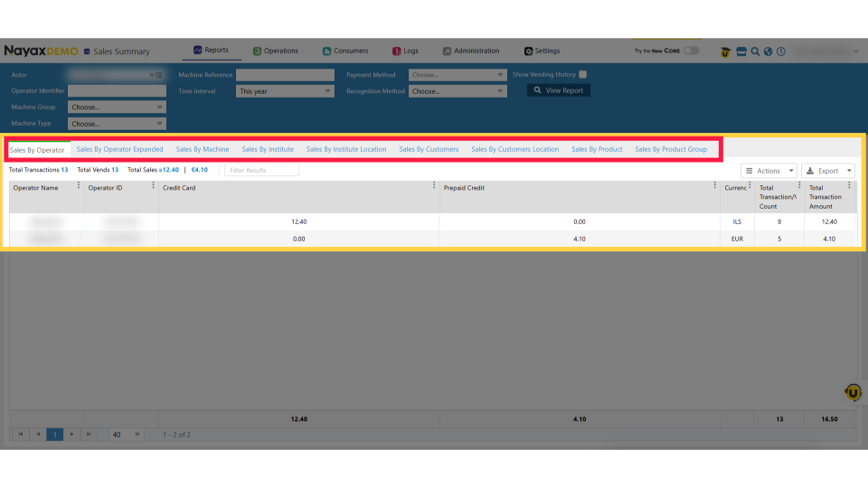This screenshot has height=488, width=868.
Task: Open the Settings menu
Action: pyautogui.click(x=542, y=51)
